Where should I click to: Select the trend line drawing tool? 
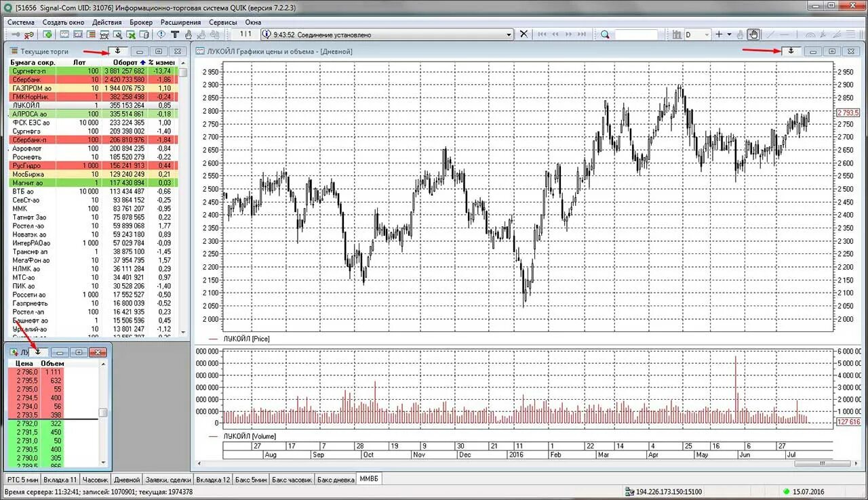coord(770,34)
